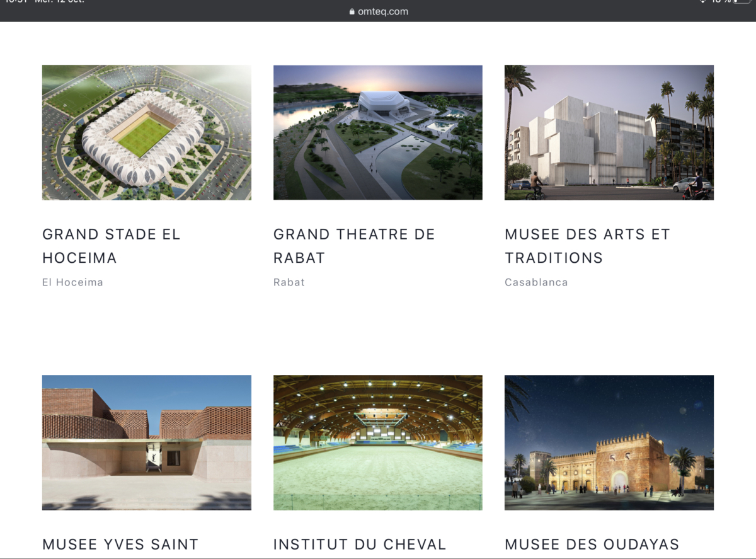The height and width of the screenshot is (559, 756).
Task: Tap the omteq.com address bar
Action: click(x=382, y=11)
